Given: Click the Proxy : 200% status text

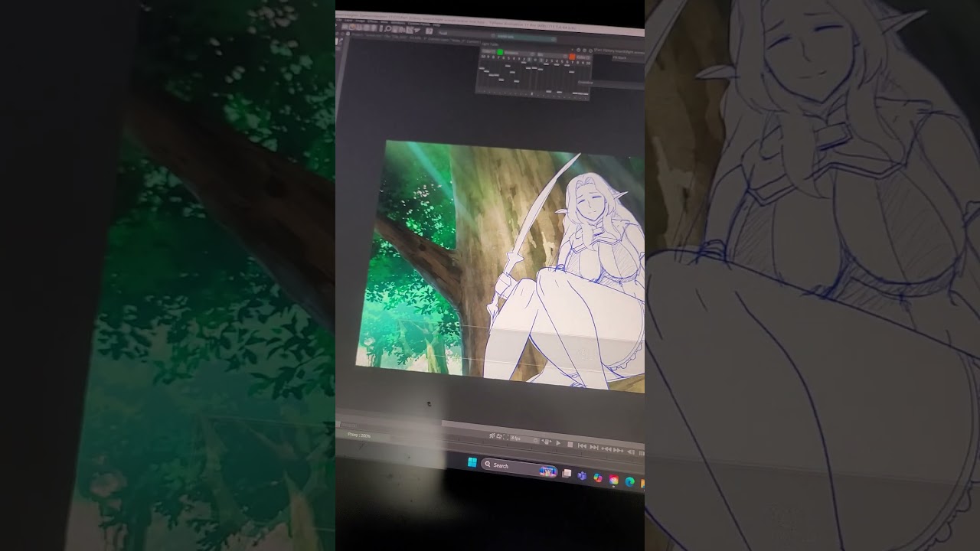Looking at the screenshot, I should 359,435.
